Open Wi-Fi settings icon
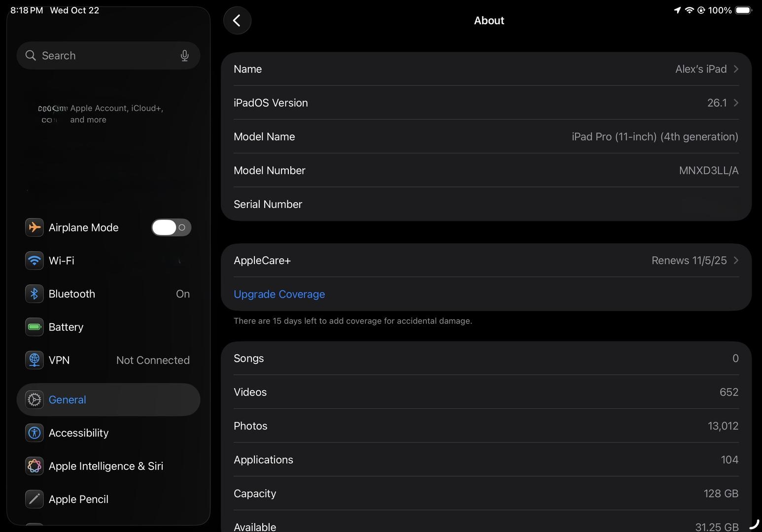Screen dimensions: 762x532 35,261
